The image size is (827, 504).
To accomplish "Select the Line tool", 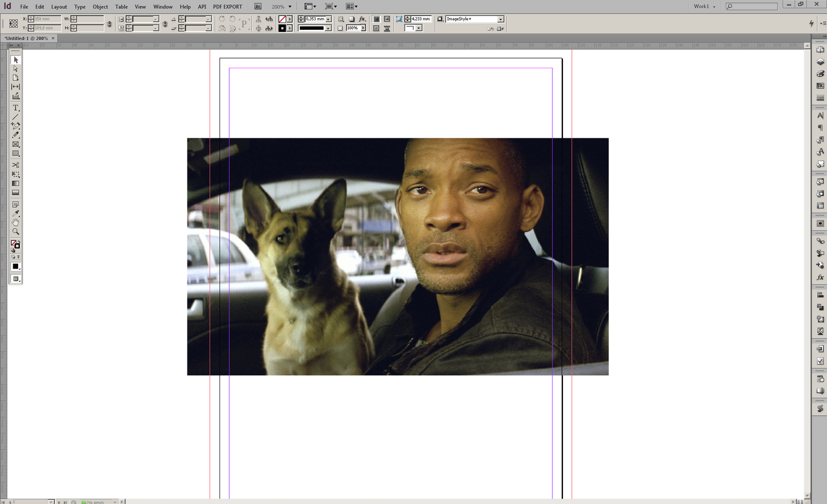I will pos(15,117).
